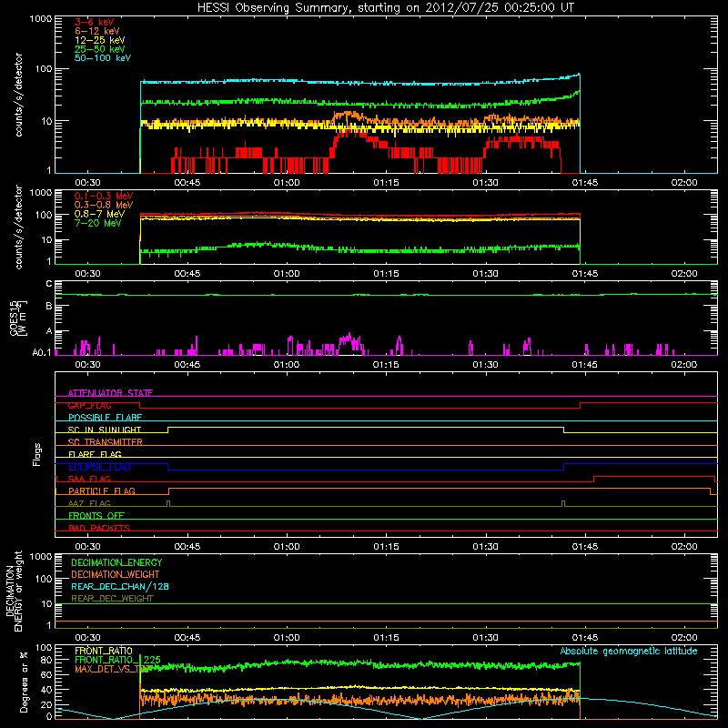Click the 0.8-7 MeV legend entry
Viewport: 728px width, 728px height.
click(99, 214)
